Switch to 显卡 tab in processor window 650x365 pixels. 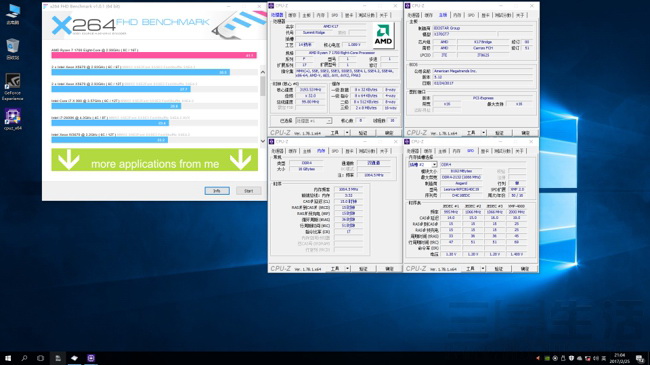(349, 15)
